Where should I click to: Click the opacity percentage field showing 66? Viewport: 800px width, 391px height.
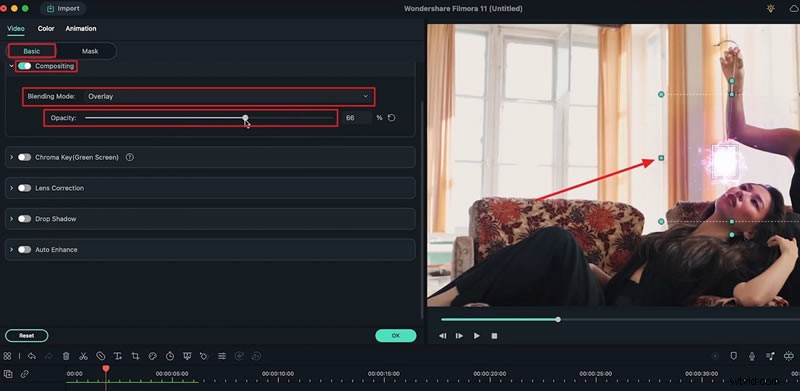(357, 118)
